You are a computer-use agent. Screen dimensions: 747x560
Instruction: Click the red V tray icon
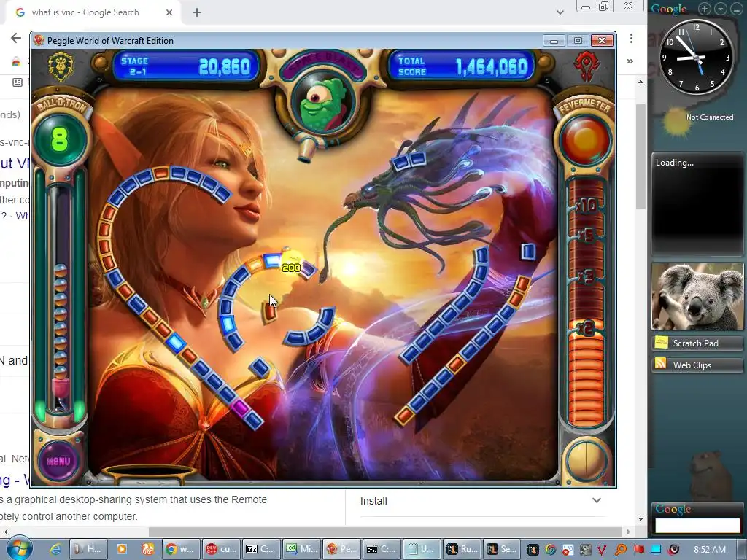[602, 550]
